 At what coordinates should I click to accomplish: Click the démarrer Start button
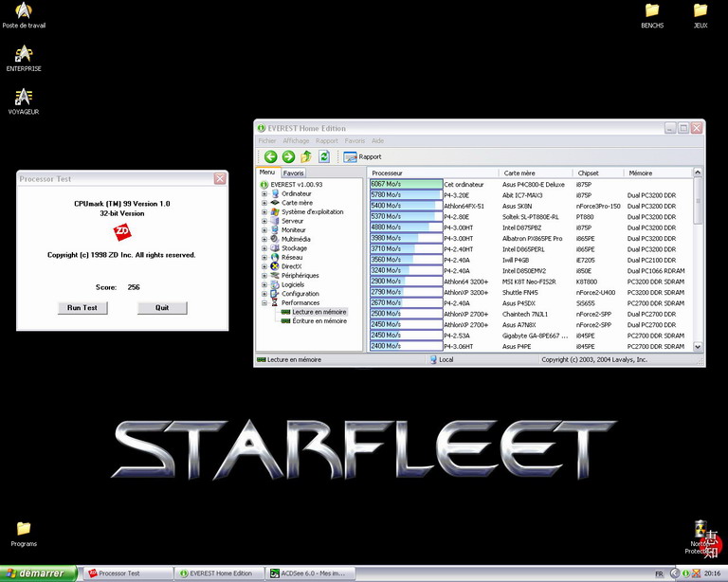click(38, 573)
